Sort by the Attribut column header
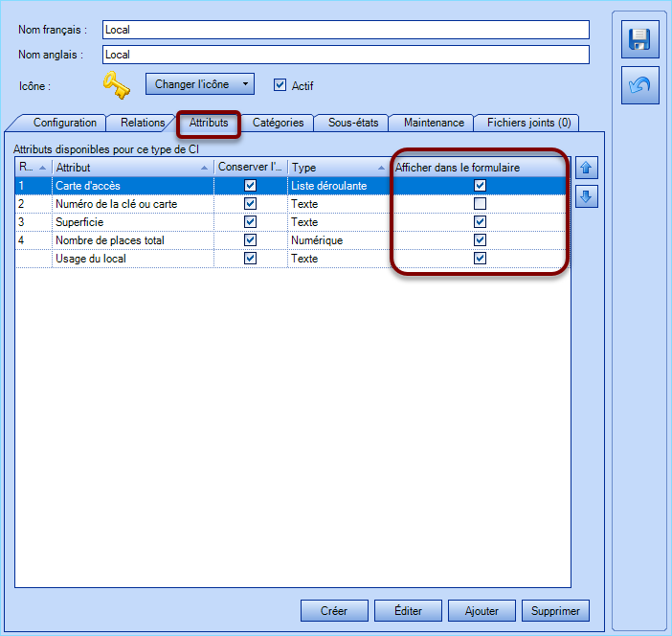 131,168
